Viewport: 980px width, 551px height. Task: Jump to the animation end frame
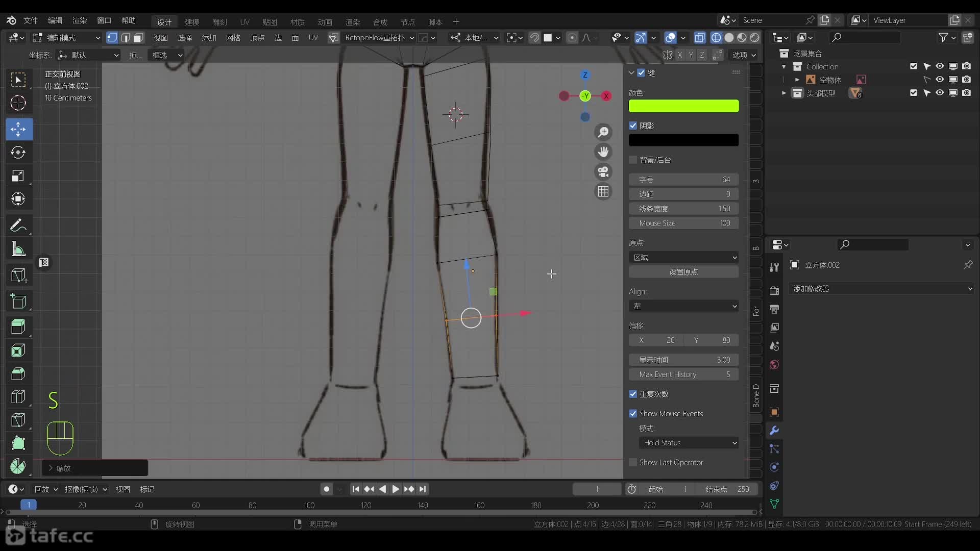point(423,489)
